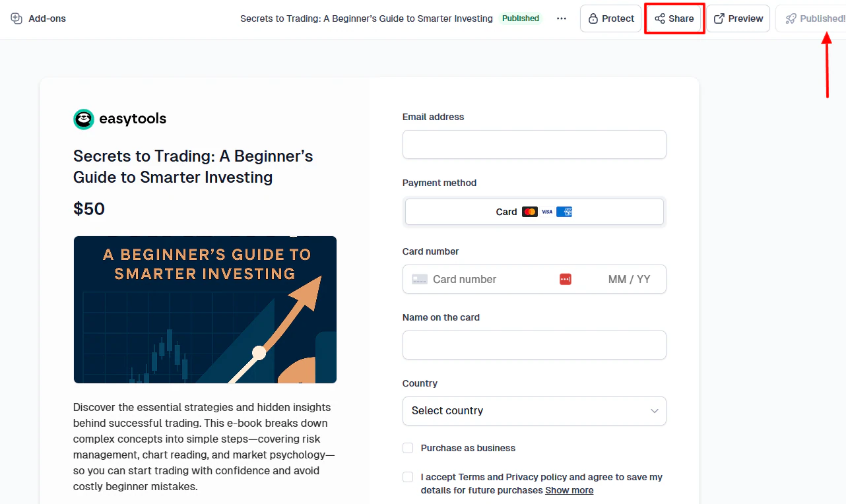Click the Card number label
846x504 pixels.
coord(430,251)
